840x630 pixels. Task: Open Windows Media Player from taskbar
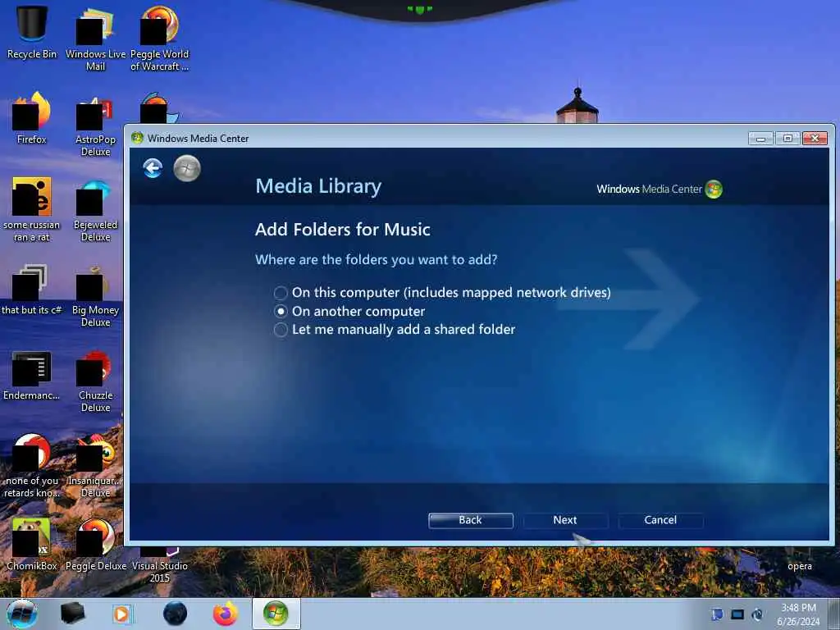click(123, 614)
